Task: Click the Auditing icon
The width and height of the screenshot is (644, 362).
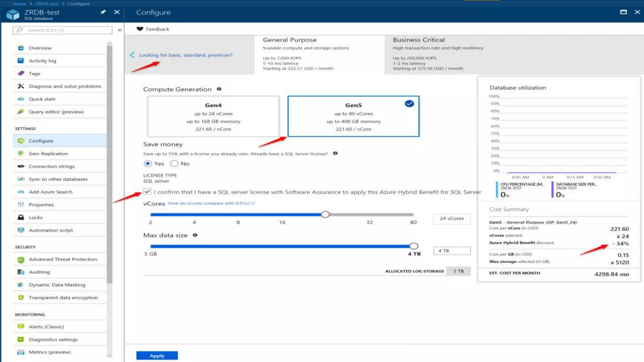Action: 21,272
